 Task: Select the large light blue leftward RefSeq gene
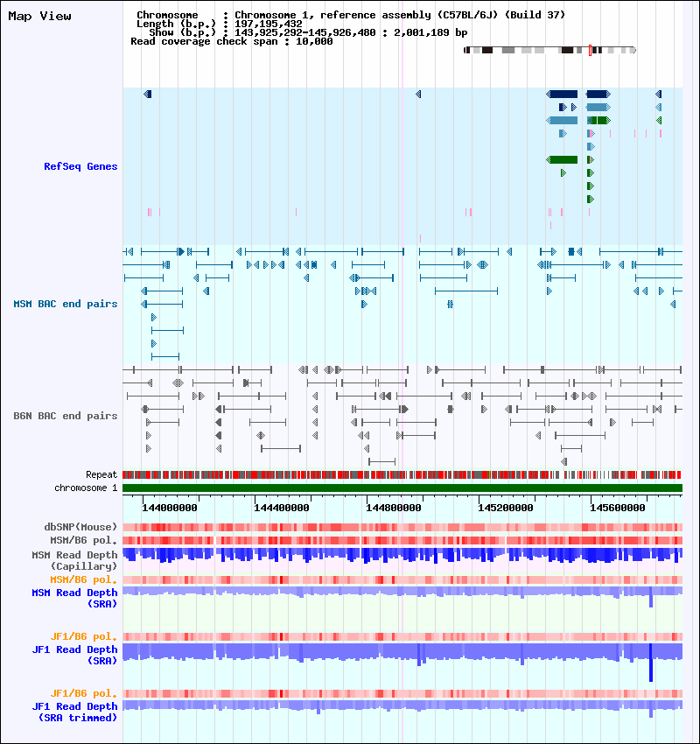point(562,121)
